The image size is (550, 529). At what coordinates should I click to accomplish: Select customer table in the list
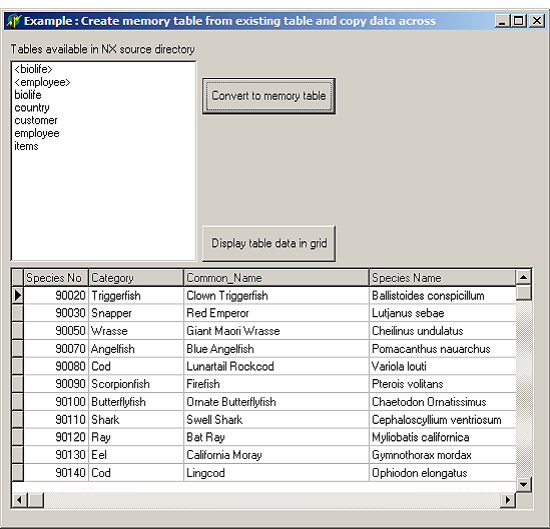36,120
